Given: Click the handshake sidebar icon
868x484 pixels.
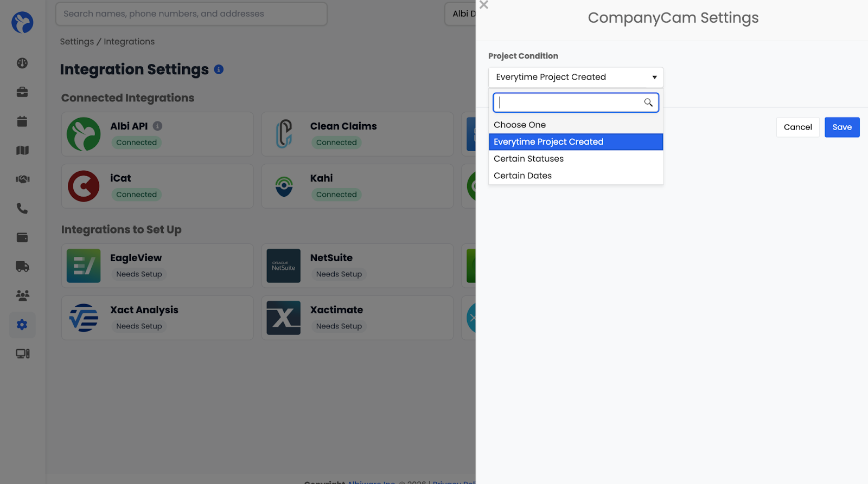Looking at the screenshot, I should point(22,179).
